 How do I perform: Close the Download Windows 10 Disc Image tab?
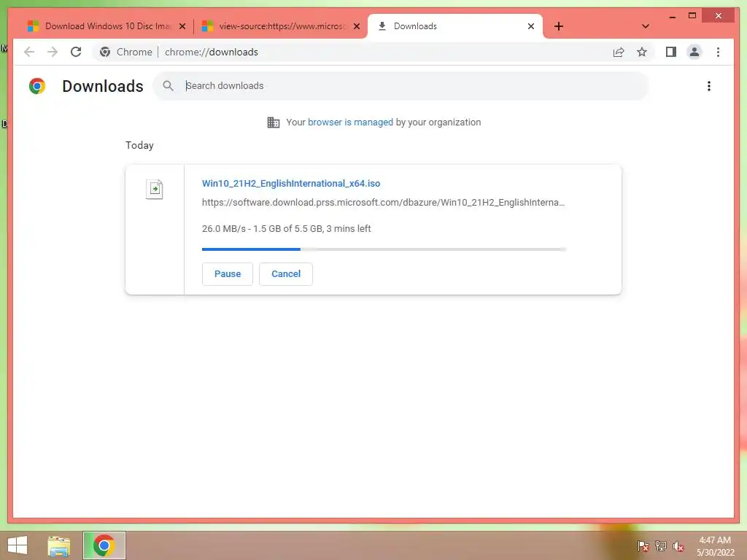[x=182, y=26]
